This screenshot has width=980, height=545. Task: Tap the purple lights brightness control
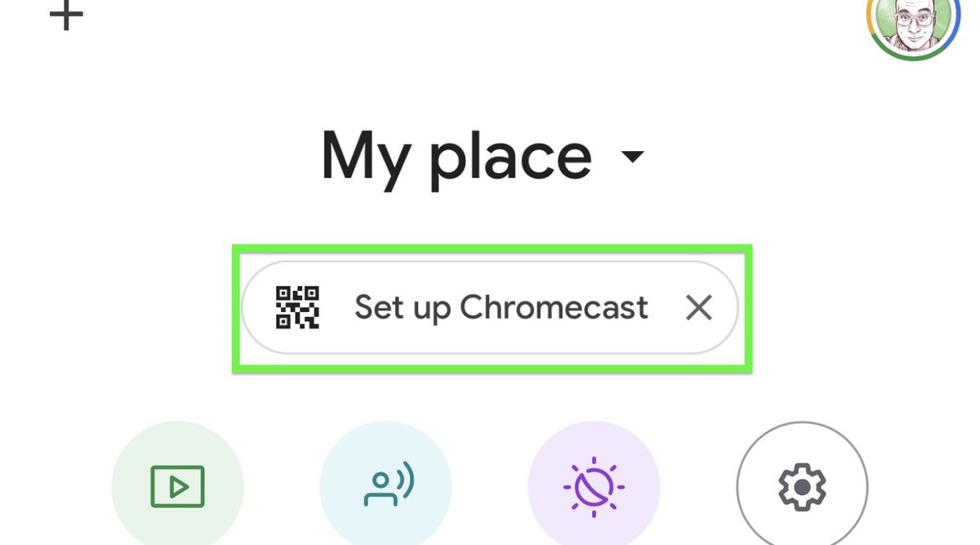[x=594, y=486]
